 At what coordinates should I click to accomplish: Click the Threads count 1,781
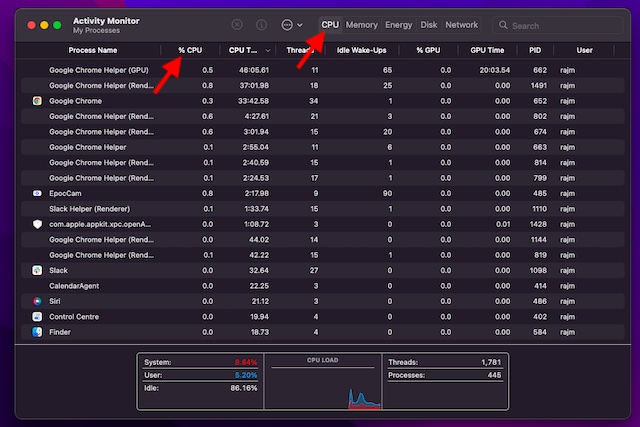pos(491,363)
